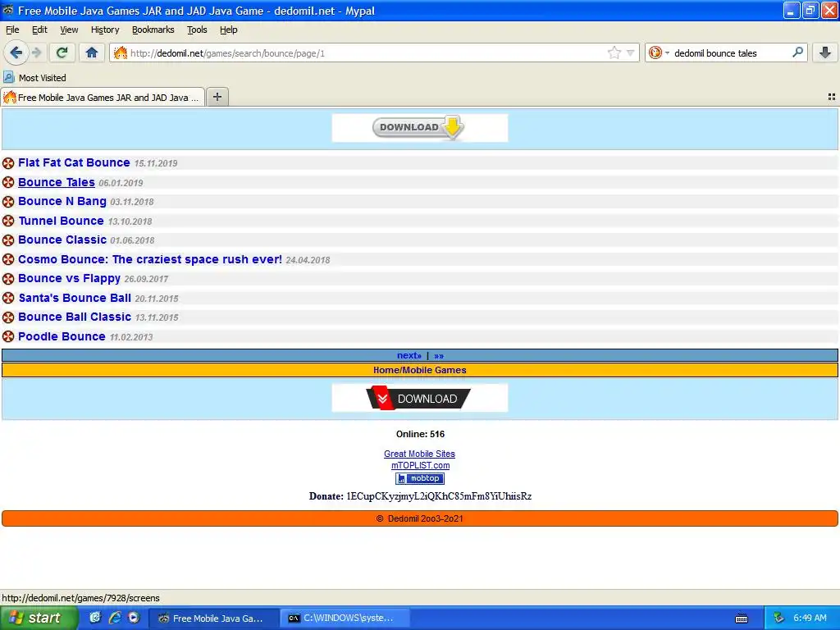Open a new tab with the plus button
840x630 pixels.
(x=217, y=97)
